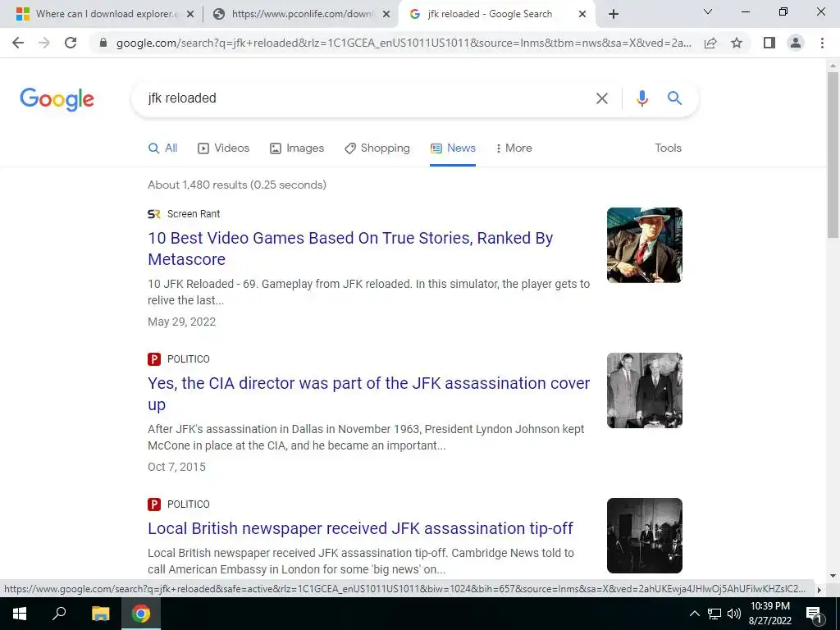Click the scrollbar down arrow
Image resolution: width=840 pixels, height=630 pixels.
tap(833, 576)
